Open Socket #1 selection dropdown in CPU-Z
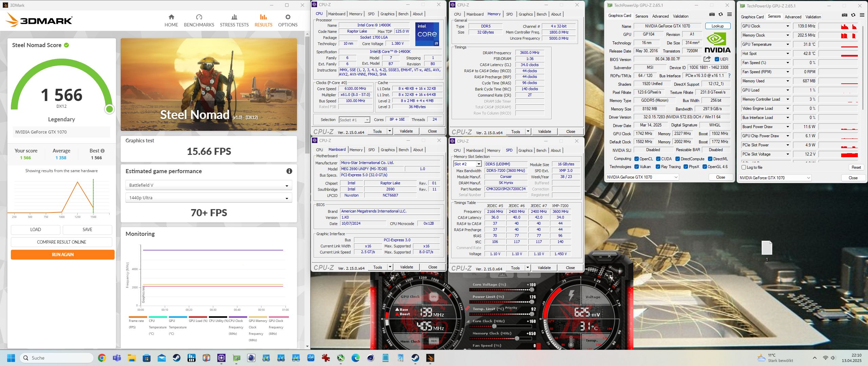Viewport: 868px width, 366px height. pos(354,120)
